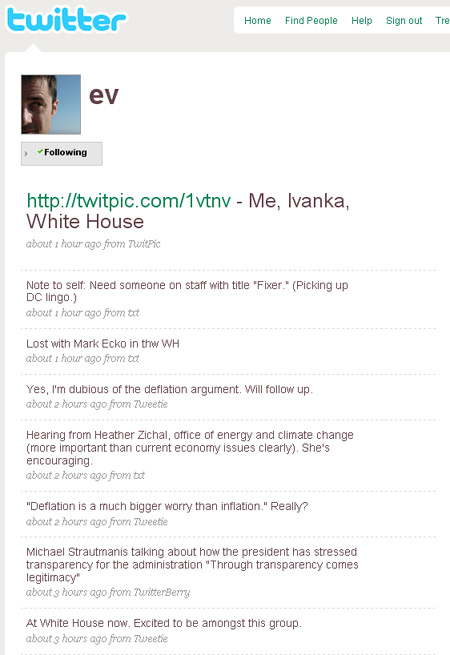Screen dimensions: 450x655
Task: Open ev's profile picture
Action: point(51,104)
